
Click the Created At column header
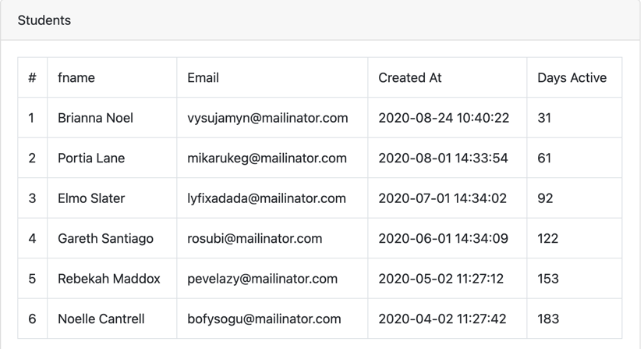pos(448,78)
